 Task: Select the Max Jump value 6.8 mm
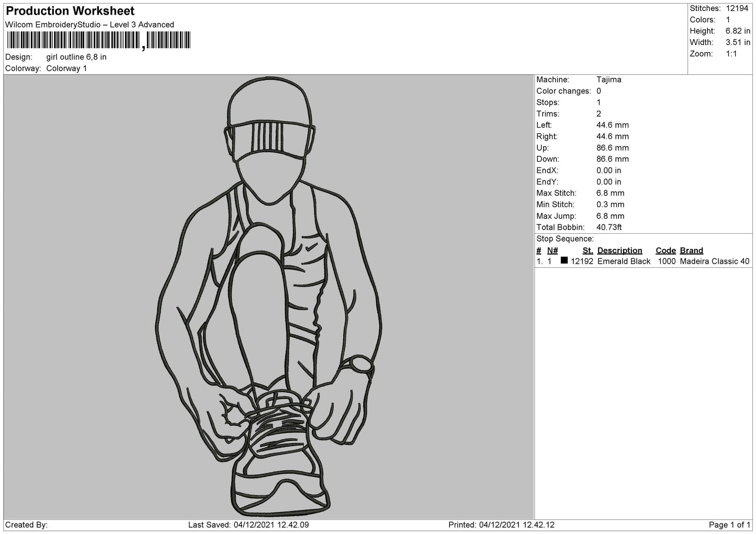click(x=611, y=216)
